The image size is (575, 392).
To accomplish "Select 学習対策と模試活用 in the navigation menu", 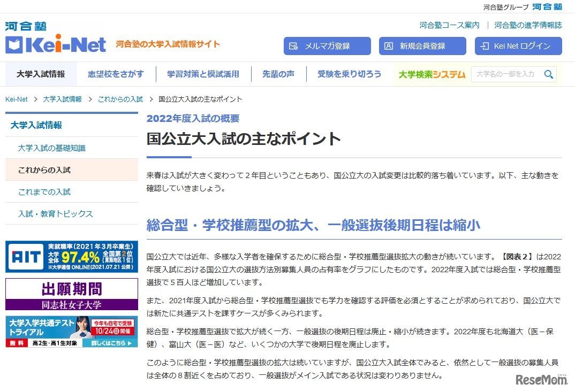I will [203, 74].
